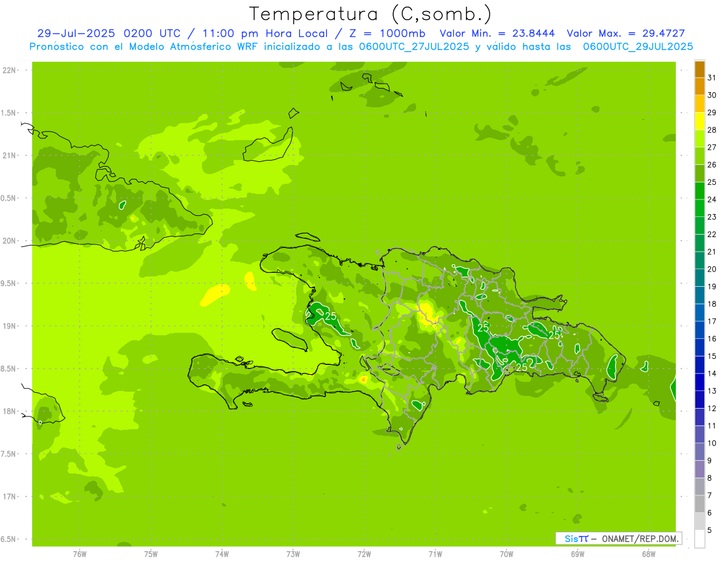728x562 pixels.
Task: Click the '68W' longitude label
Action: tap(649, 554)
